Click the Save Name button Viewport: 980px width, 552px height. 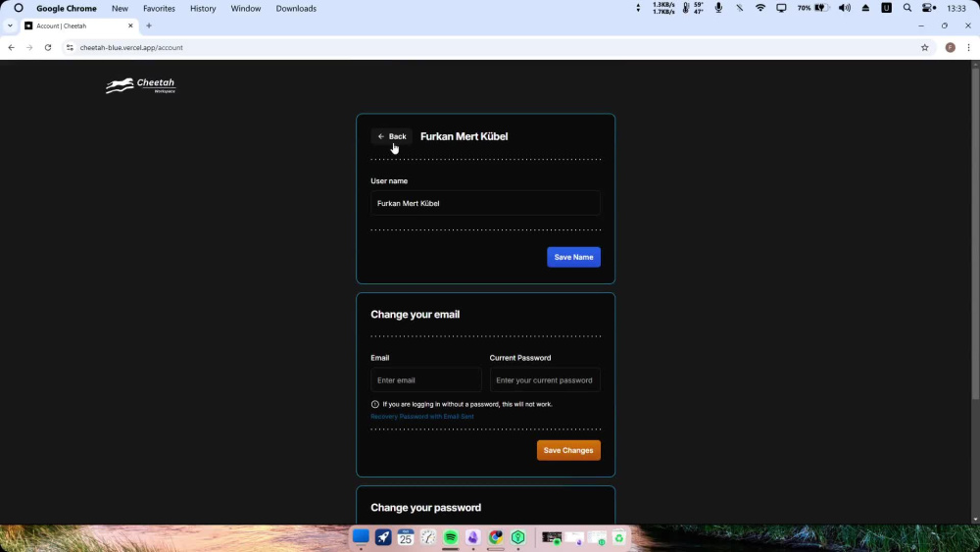pos(573,257)
